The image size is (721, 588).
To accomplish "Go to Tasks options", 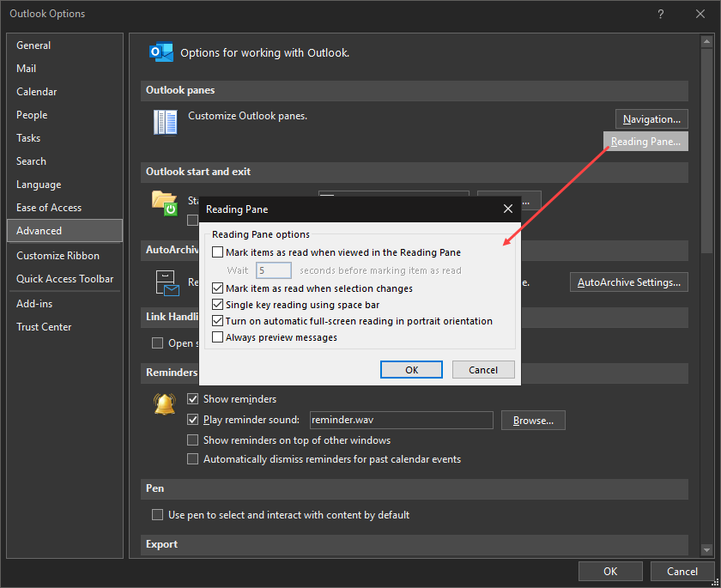I will [65, 138].
